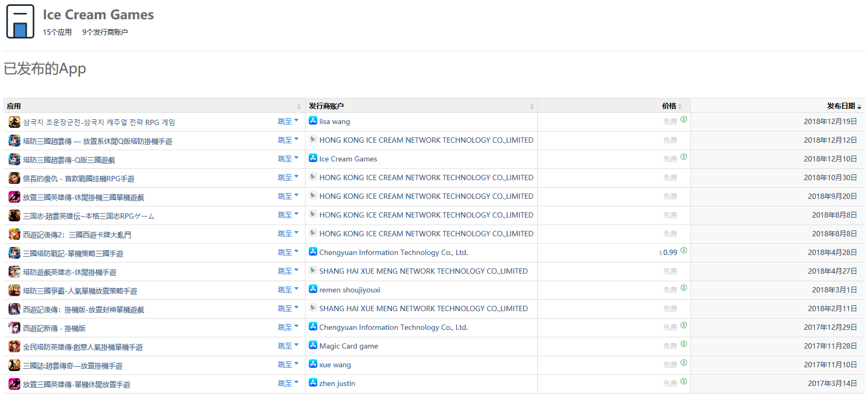Open 跳至 dropdown for 三国志-趙雲英雄伝 app
868x394 pixels.
tap(288, 215)
